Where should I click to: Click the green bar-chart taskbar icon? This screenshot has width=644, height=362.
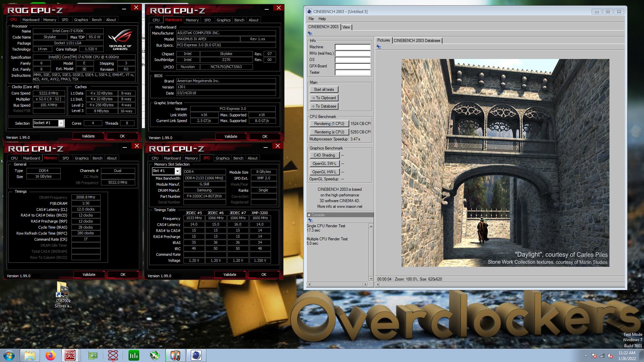tap(134, 355)
